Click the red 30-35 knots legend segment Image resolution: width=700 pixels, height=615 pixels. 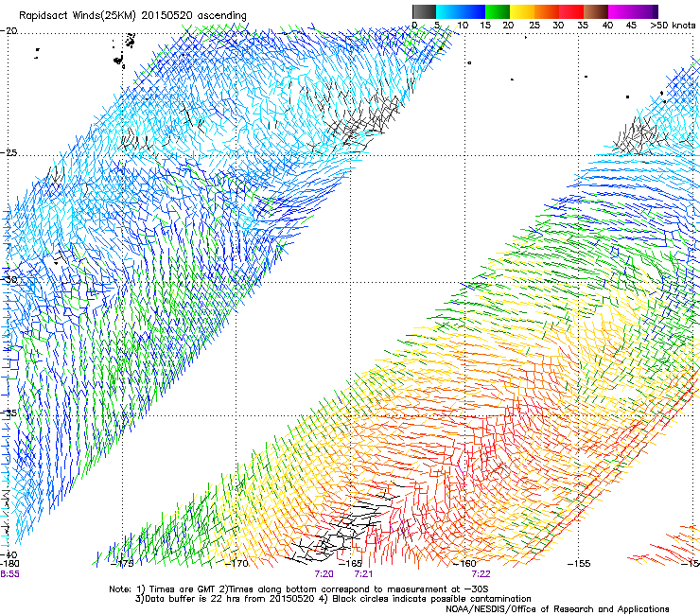(571, 11)
